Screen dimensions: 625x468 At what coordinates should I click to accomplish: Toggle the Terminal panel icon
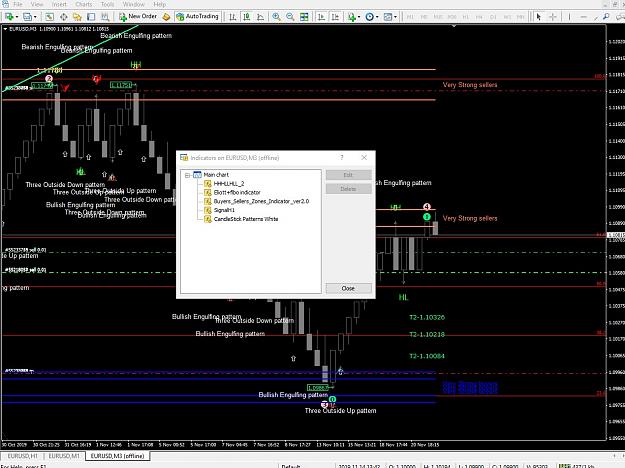(91, 17)
